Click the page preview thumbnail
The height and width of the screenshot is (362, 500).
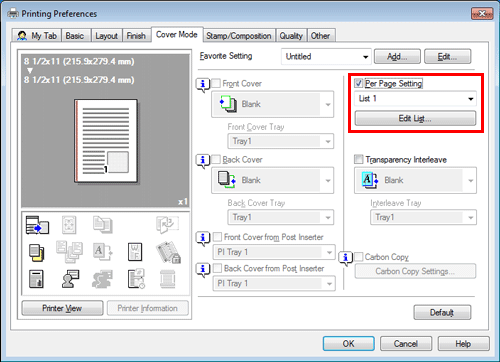click(106, 141)
